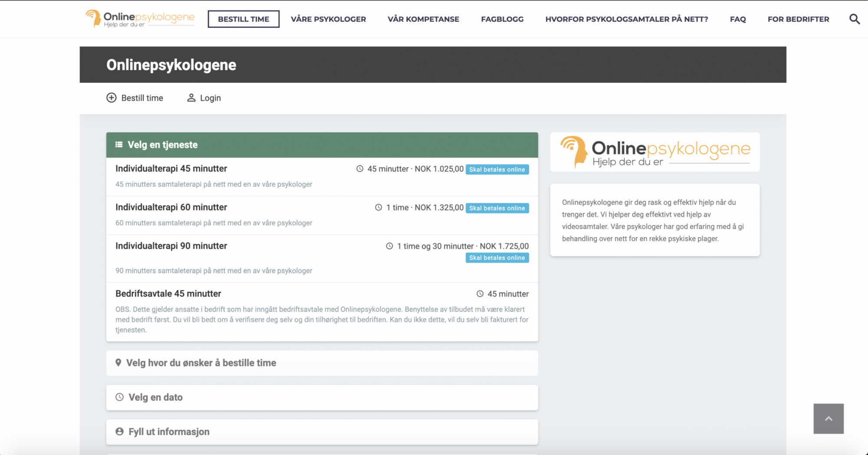Go to FAGBLOGG

502,19
